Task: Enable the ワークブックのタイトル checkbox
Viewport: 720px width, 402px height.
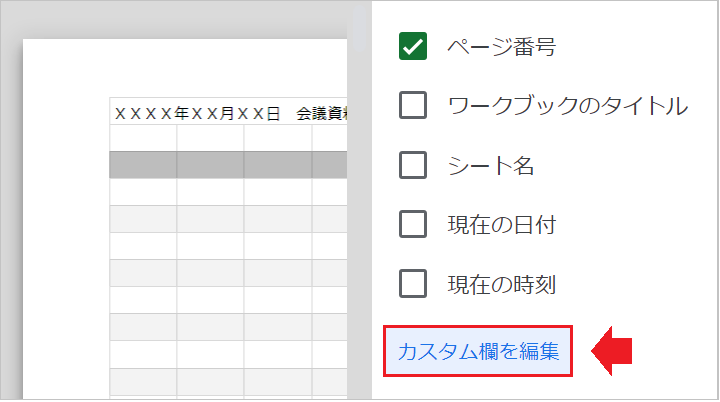Action: point(413,105)
